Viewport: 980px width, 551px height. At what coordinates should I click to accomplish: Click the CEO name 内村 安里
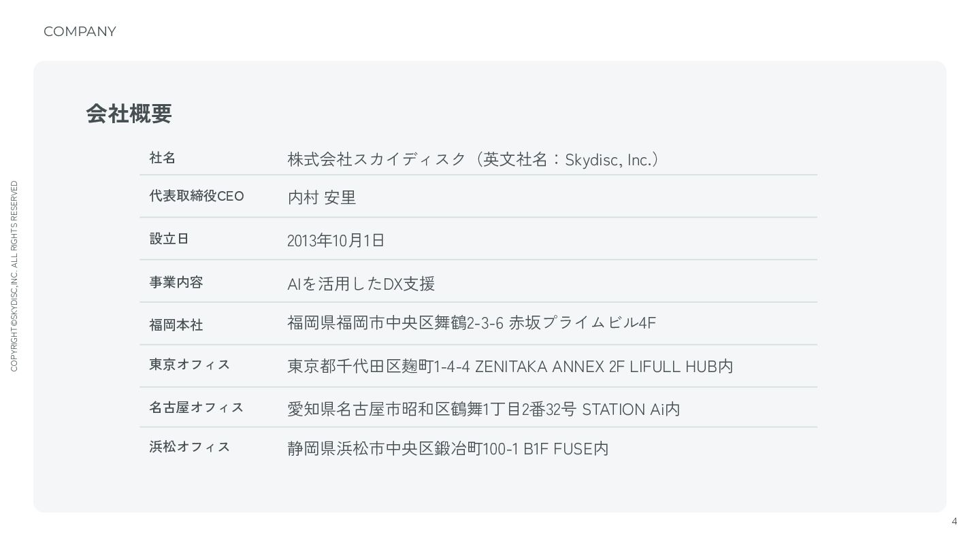tap(322, 197)
